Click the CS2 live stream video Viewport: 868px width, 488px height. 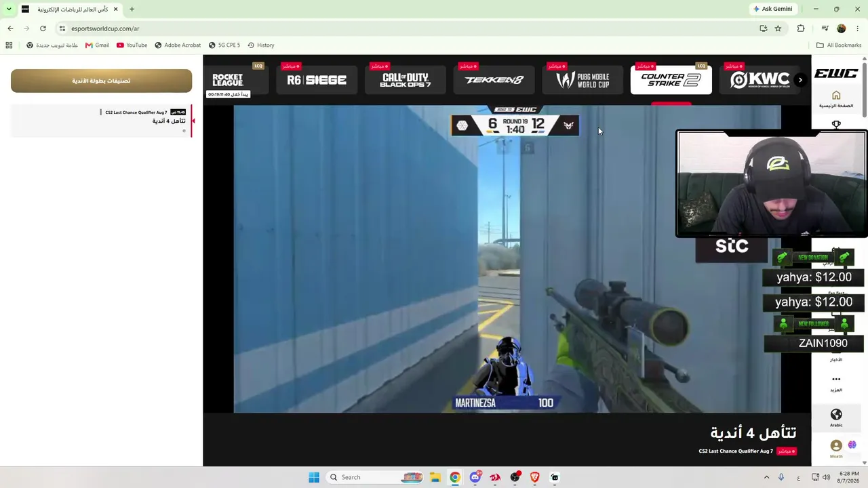click(x=507, y=259)
